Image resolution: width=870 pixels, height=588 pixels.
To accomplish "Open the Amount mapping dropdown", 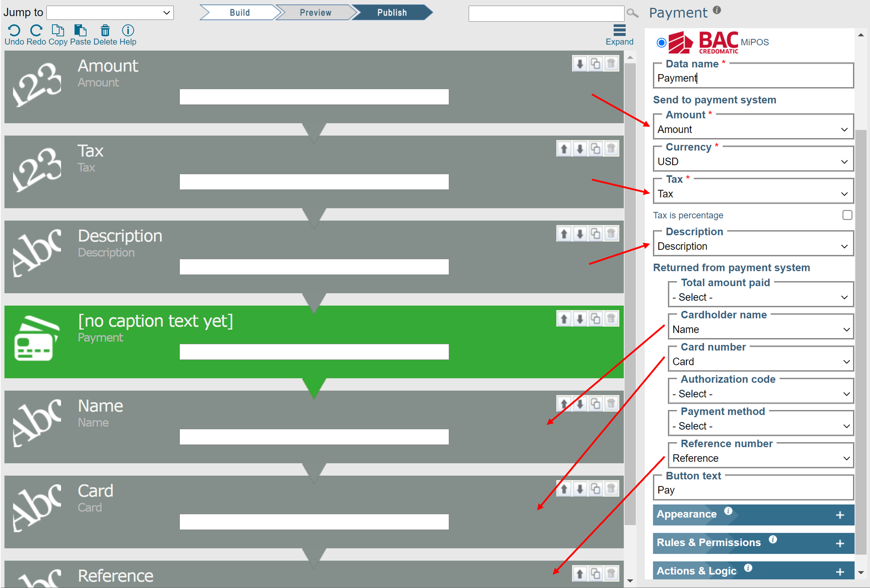I will [753, 129].
